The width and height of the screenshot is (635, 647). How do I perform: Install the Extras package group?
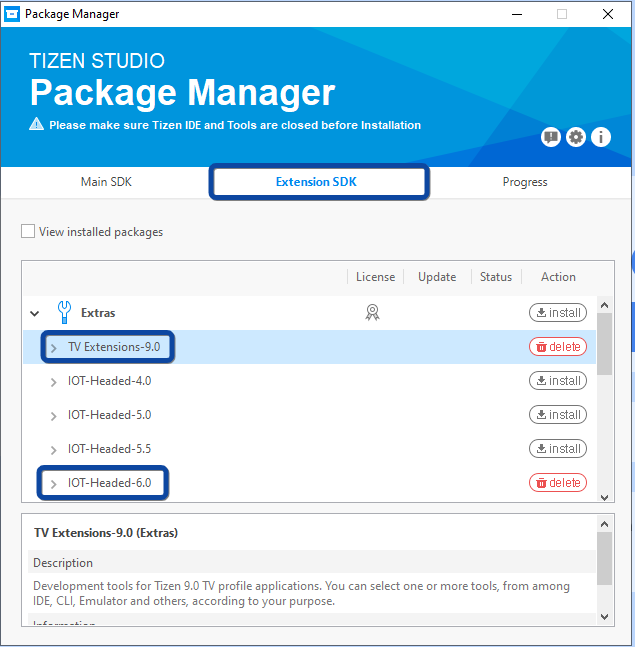pyautogui.click(x=558, y=313)
